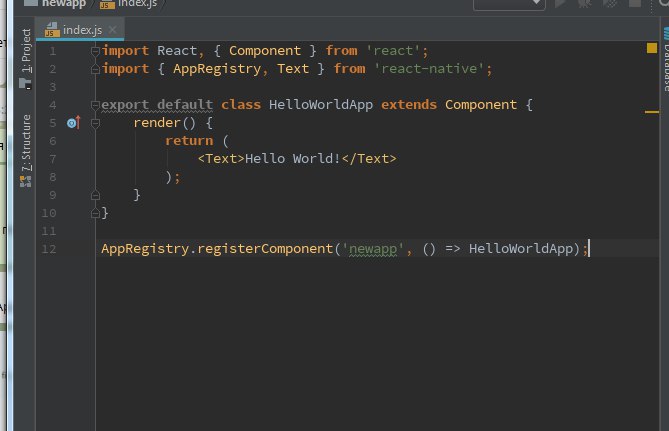Click fold end marker on line 9
669x431 pixels.
(95, 195)
